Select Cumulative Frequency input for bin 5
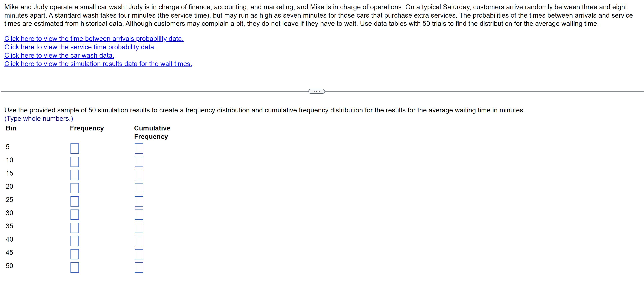644x298 pixels. (139, 148)
